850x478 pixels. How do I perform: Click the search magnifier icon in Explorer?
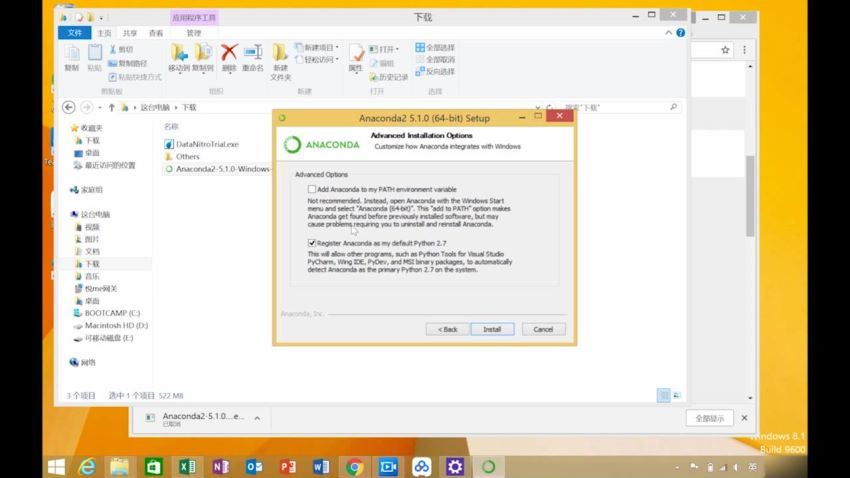pyautogui.click(x=673, y=107)
